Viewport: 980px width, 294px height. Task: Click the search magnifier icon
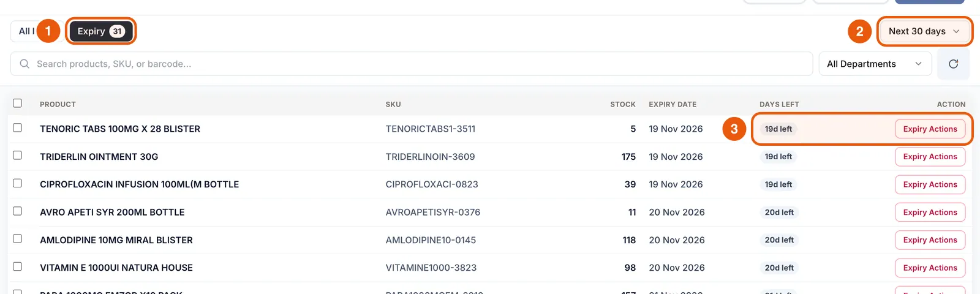tap(24, 64)
